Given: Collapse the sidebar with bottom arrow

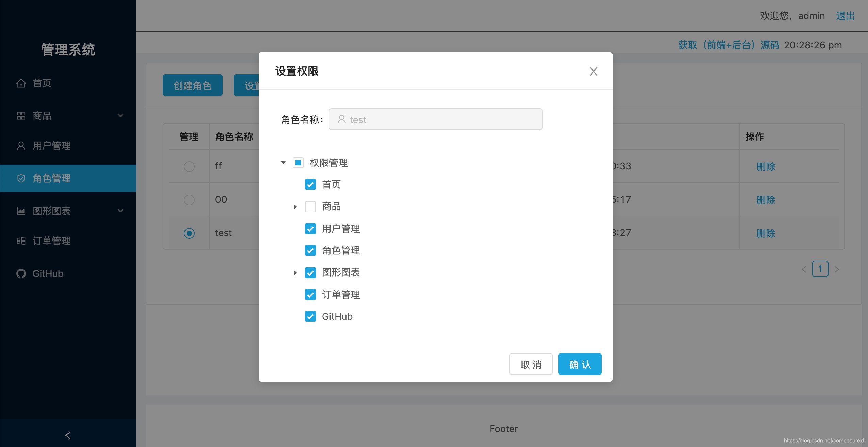Looking at the screenshot, I should tap(68, 435).
